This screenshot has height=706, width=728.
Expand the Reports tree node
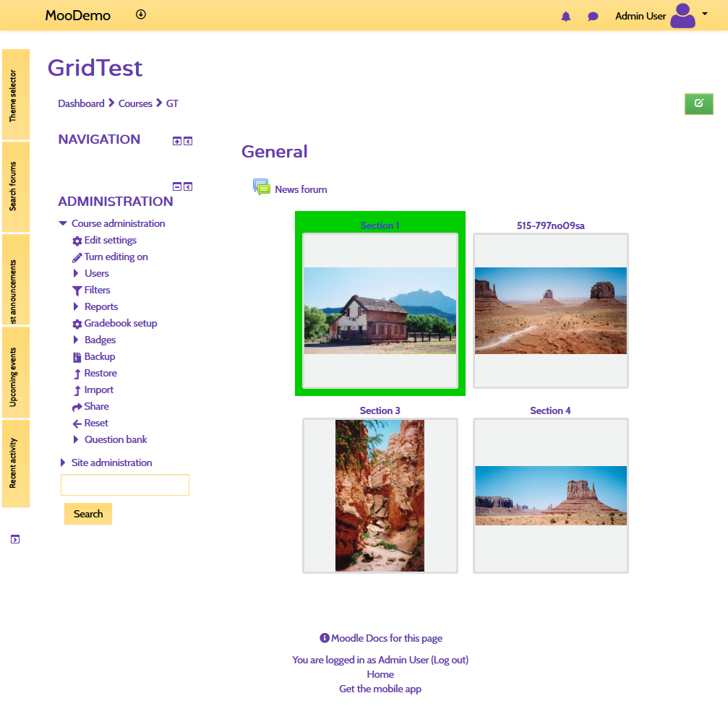click(76, 307)
